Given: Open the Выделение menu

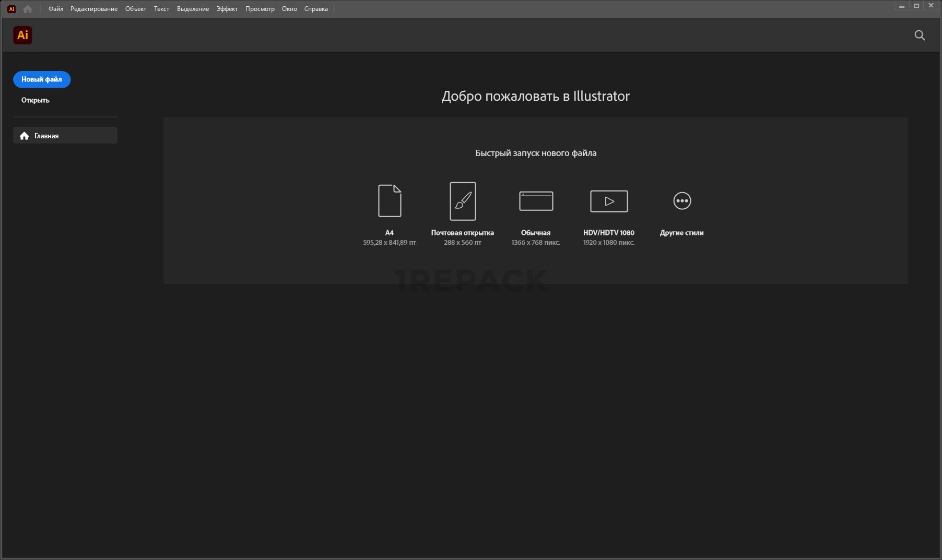Looking at the screenshot, I should (x=193, y=9).
